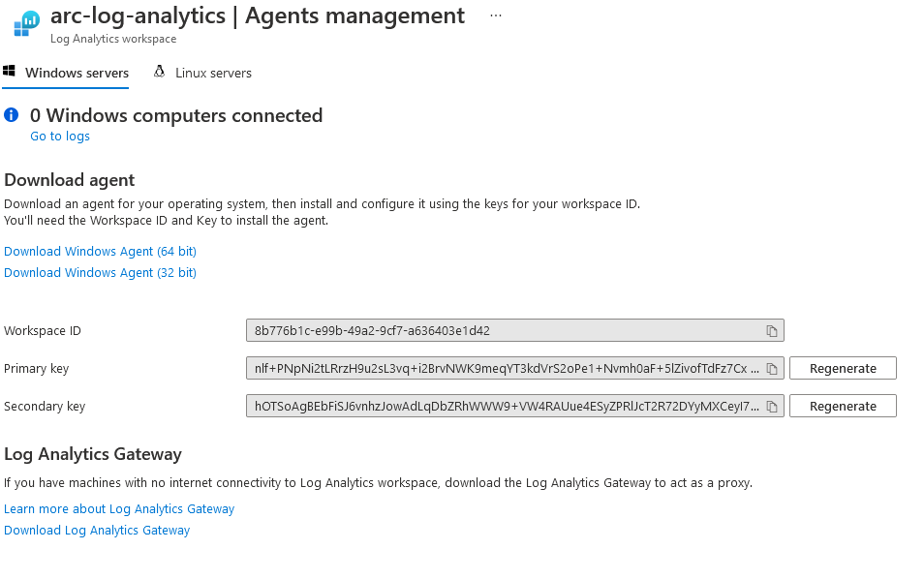Open the ellipsis more options menu
Viewport: 924px width, 580px height.
496,15
